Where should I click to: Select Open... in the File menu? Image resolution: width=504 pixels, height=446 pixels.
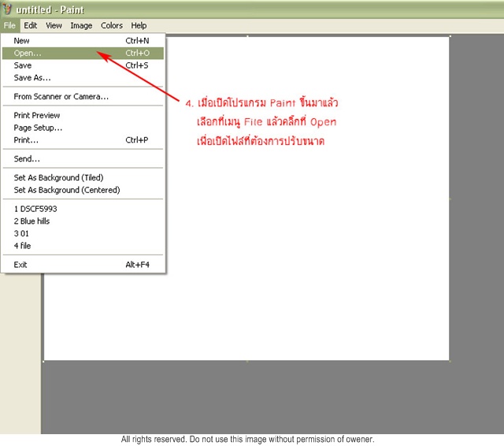tap(83, 53)
